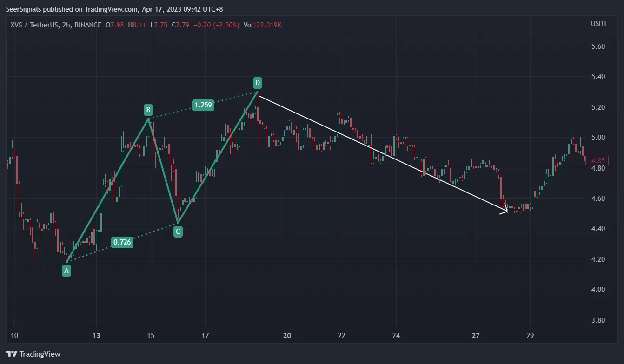Click date axis label 13
Screen dimensions: 624x364
click(x=96, y=336)
